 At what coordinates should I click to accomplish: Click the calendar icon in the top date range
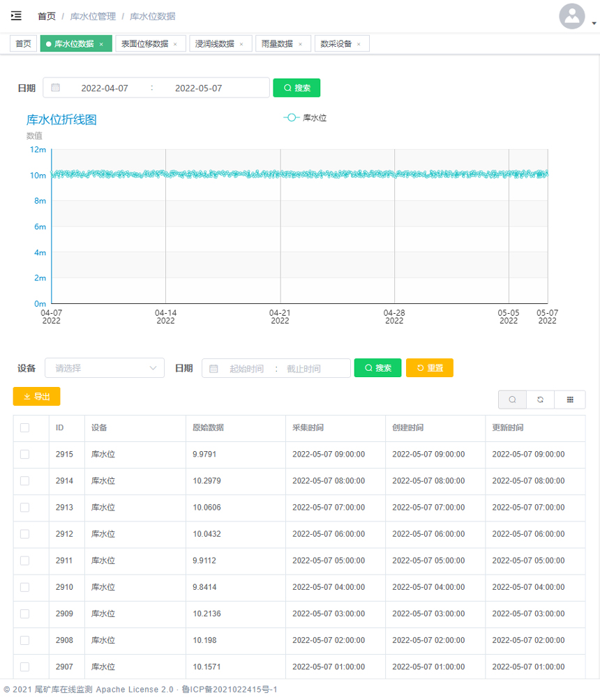point(56,88)
